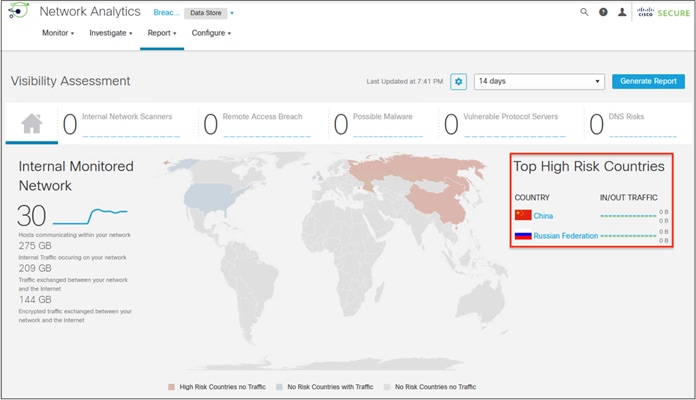The height and width of the screenshot is (400, 696).
Task: Open the search magnifier icon
Action: click(584, 12)
